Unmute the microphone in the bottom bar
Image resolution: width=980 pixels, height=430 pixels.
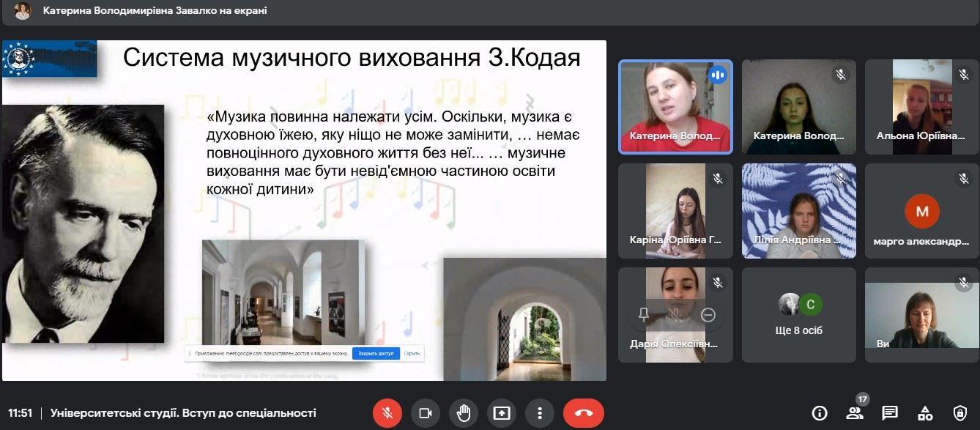point(387,413)
